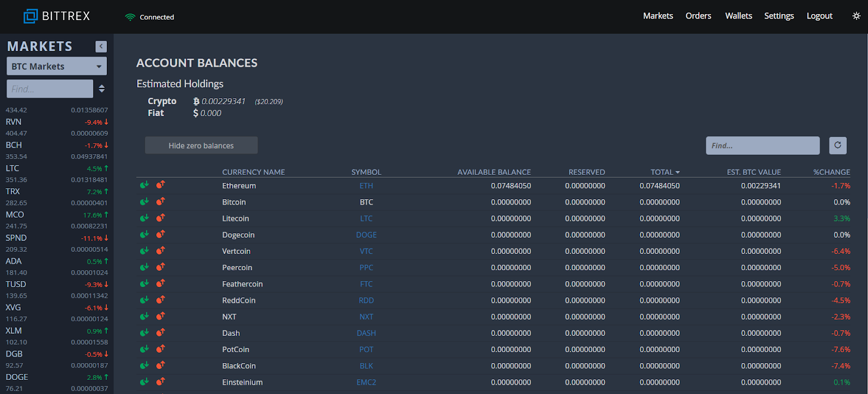Viewport: 868px width, 394px height.
Task: Open the DOGE symbol link in the balances table
Action: click(x=366, y=234)
